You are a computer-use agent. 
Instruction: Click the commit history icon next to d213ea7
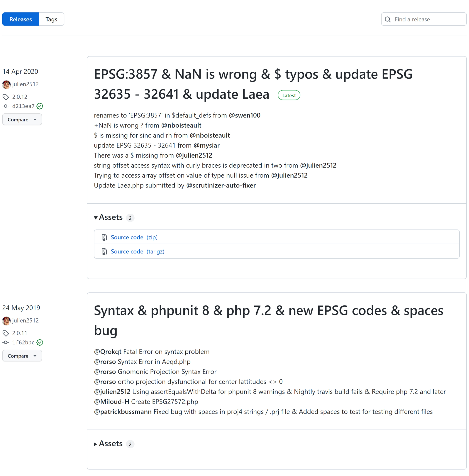[6, 106]
